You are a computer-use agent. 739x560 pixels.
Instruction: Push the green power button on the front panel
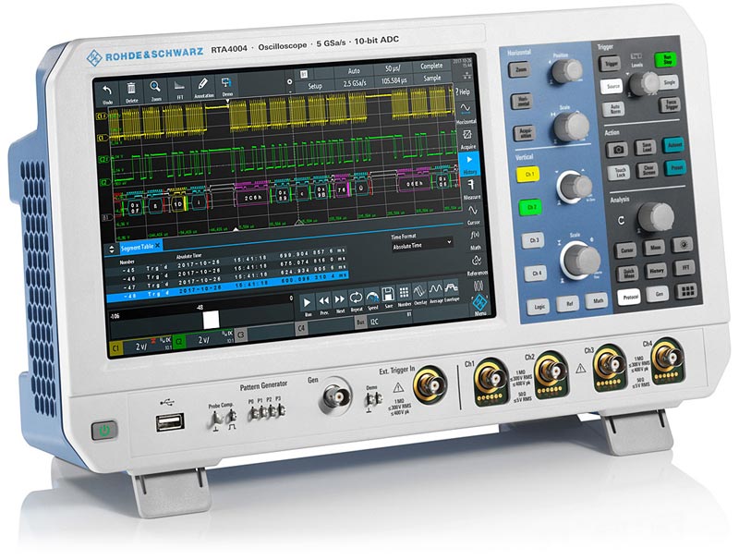[103, 431]
